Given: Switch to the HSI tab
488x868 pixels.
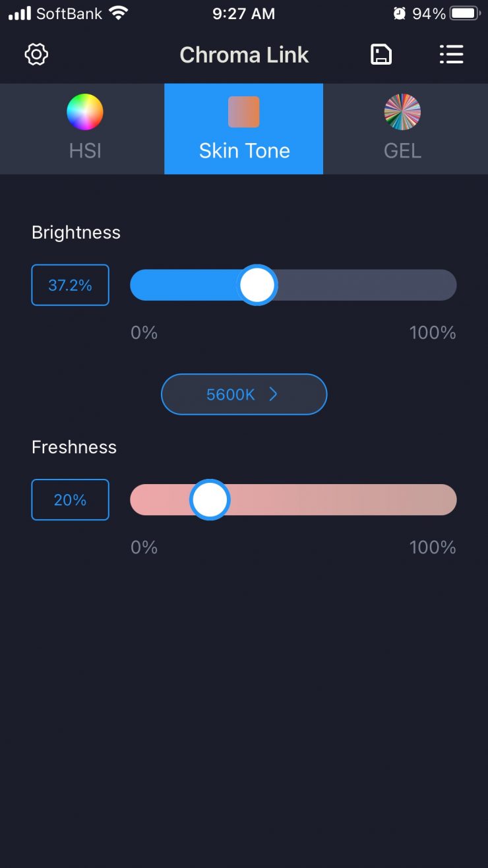Looking at the screenshot, I should (x=85, y=150).
